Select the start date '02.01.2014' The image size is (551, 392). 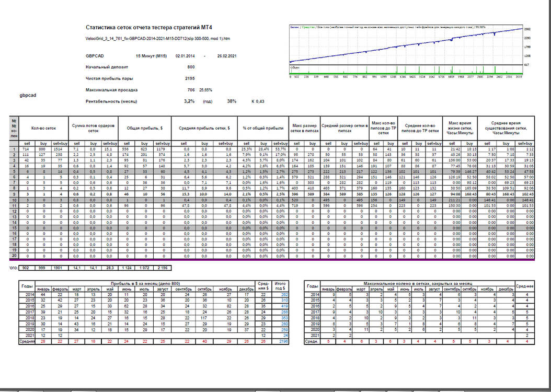click(x=185, y=56)
